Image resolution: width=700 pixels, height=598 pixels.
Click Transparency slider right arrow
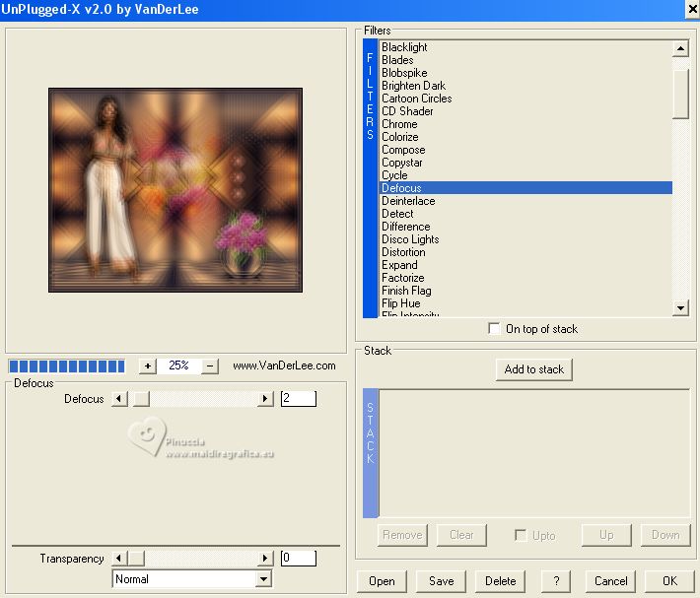click(265, 558)
